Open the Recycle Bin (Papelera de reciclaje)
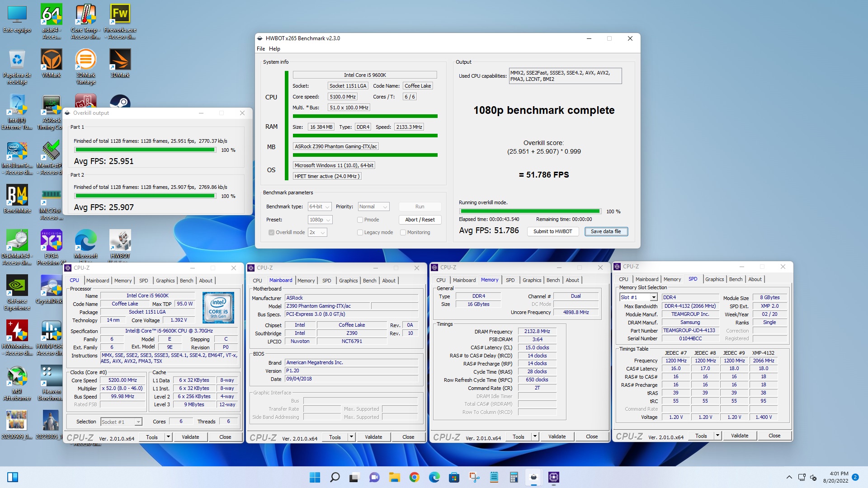The width and height of the screenshot is (868, 488). coord(17,66)
